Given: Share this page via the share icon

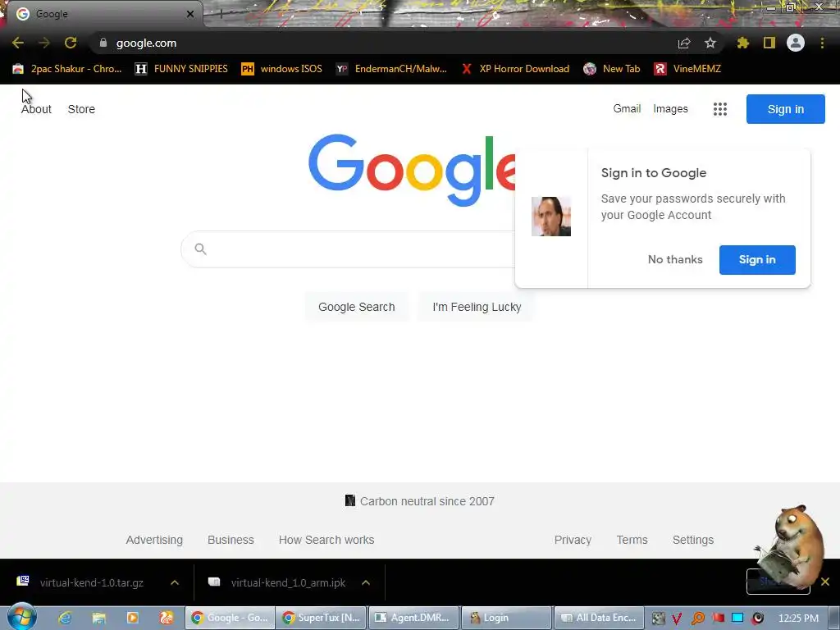Looking at the screenshot, I should (684, 43).
